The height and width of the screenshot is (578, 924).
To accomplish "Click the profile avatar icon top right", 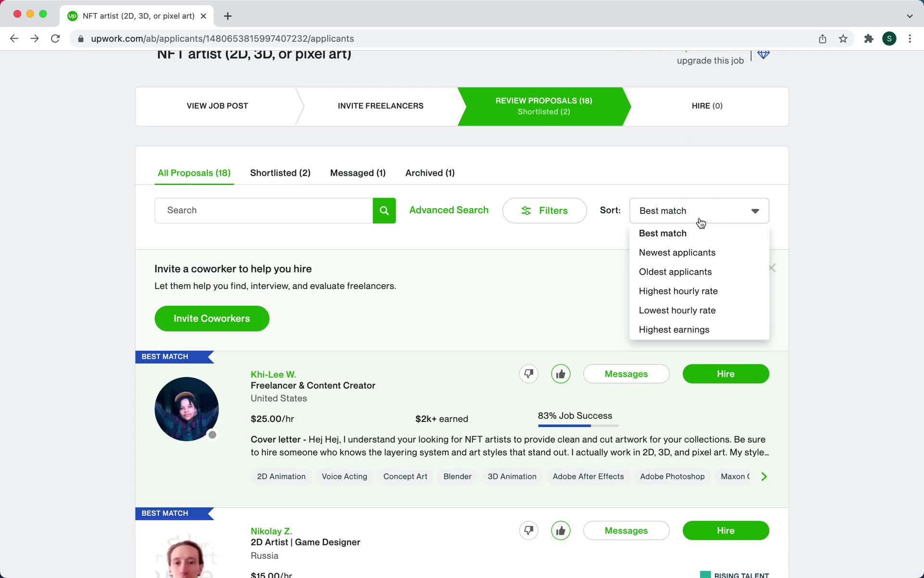I will tap(889, 38).
